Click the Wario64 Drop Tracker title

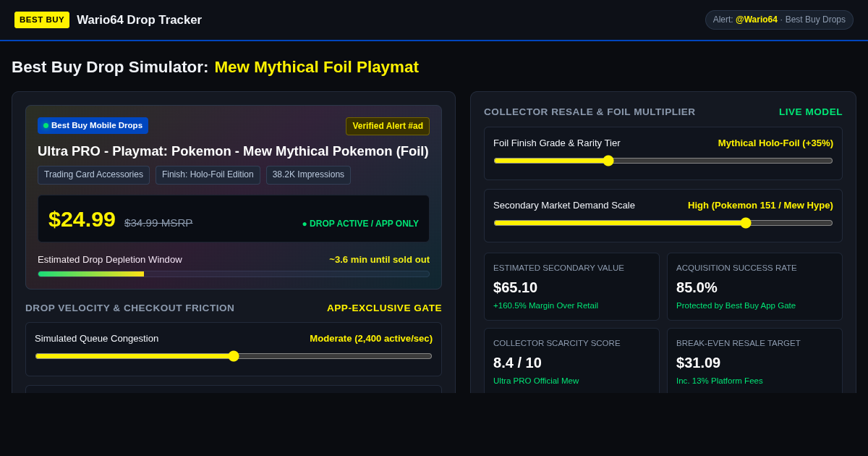click(x=140, y=20)
